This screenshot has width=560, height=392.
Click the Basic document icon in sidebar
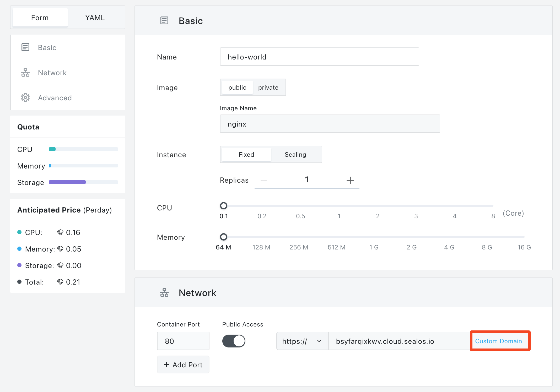coord(25,47)
